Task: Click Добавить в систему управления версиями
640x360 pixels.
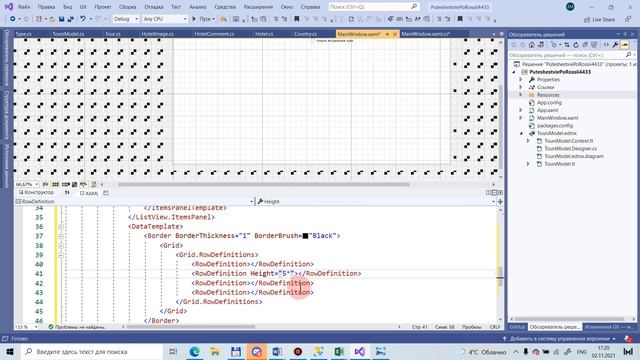Action: coord(559,339)
